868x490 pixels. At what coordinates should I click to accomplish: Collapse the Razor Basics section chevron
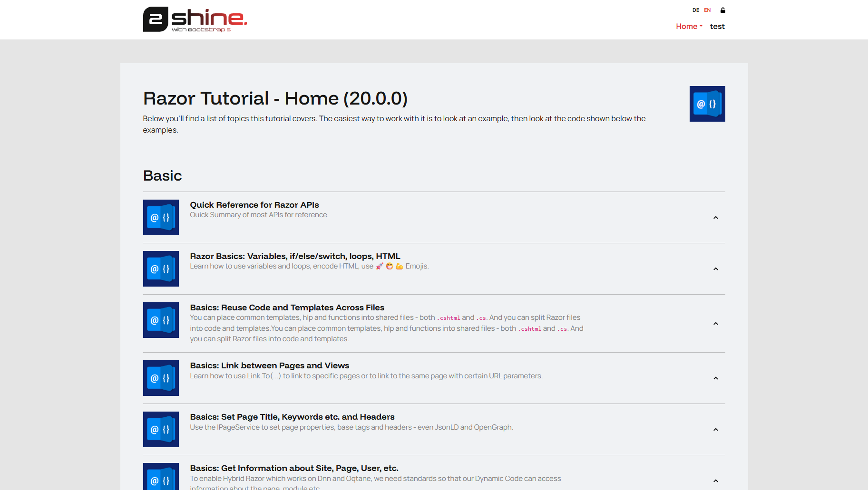click(715, 269)
